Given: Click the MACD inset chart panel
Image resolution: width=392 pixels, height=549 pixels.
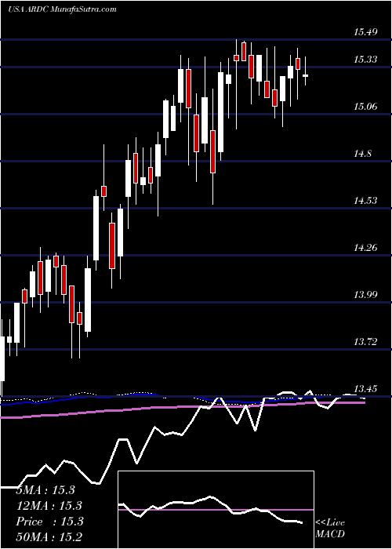Looking at the screenshot, I should (x=216, y=510).
